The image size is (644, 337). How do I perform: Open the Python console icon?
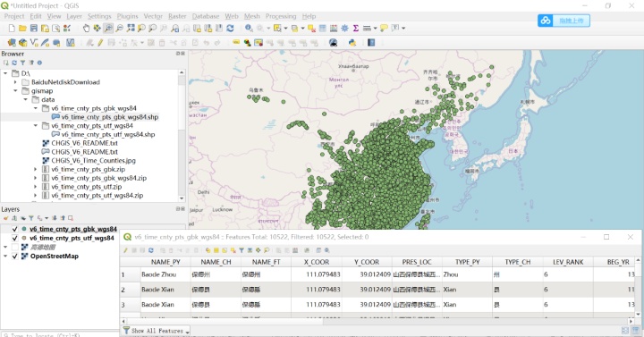coord(352,43)
